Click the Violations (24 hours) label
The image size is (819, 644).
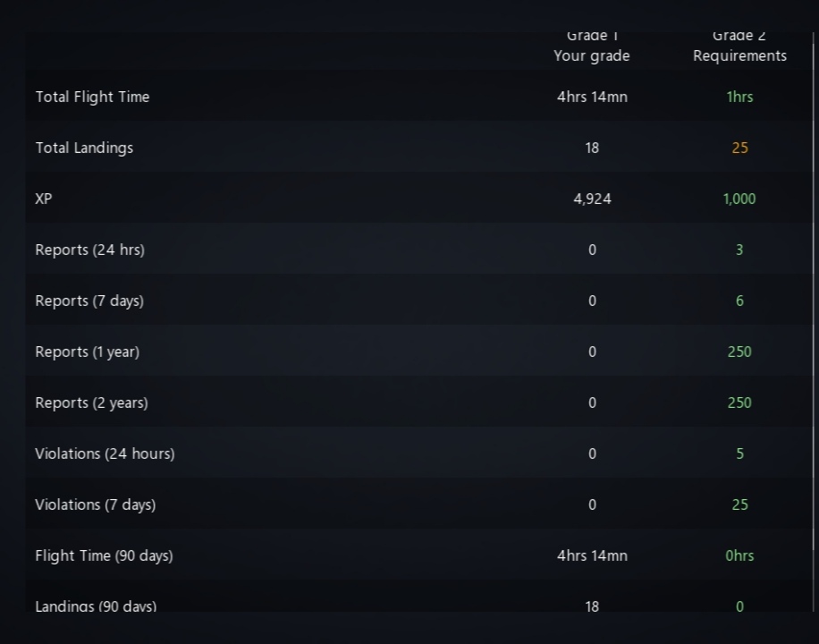point(105,453)
